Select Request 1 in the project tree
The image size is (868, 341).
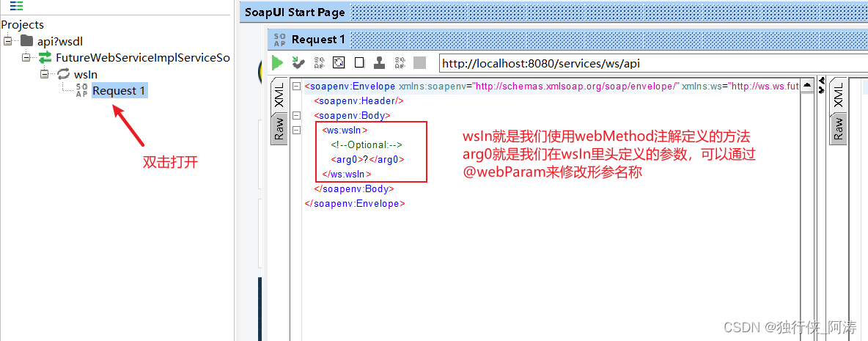pos(120,91)
